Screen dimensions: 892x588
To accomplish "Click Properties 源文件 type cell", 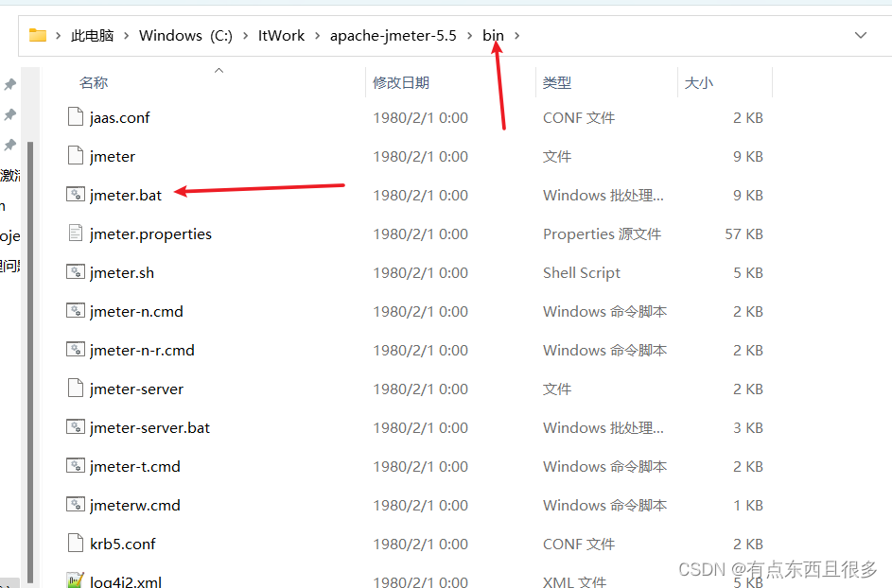I will point(602,233).
